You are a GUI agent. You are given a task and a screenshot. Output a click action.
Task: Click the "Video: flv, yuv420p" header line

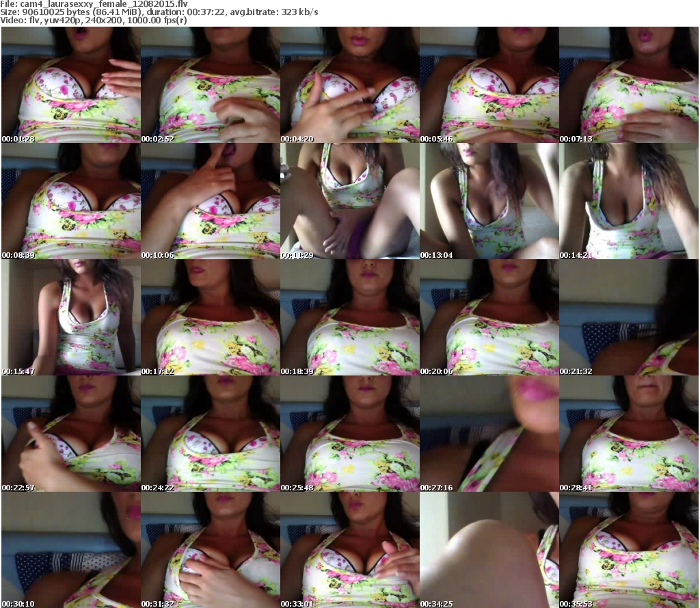pyautogui.click(x=93, y=21)
